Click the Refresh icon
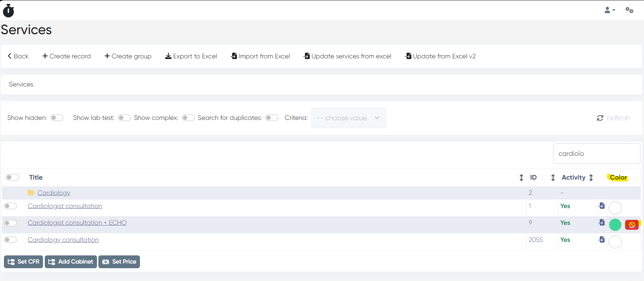 (x=600, y=118)
